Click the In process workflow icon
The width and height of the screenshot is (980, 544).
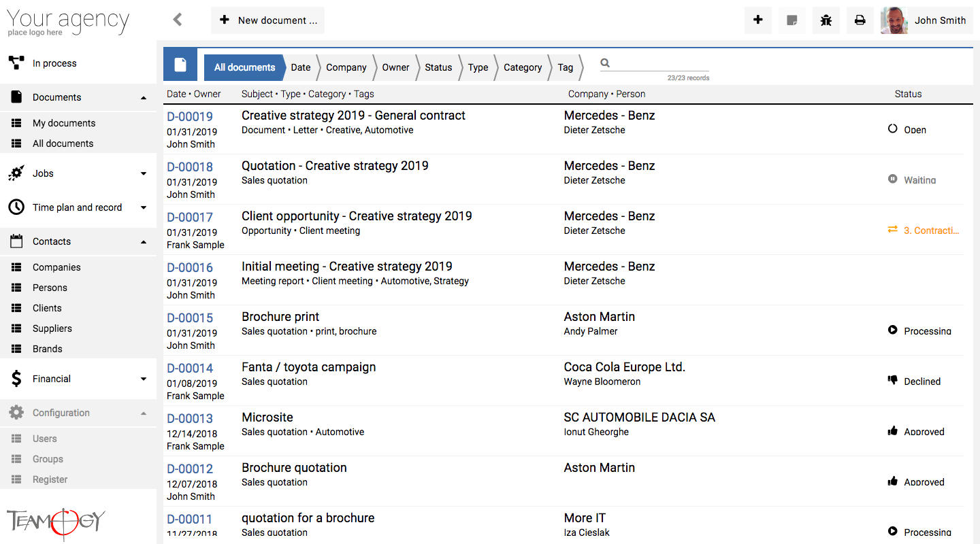(x=16, y=63)
